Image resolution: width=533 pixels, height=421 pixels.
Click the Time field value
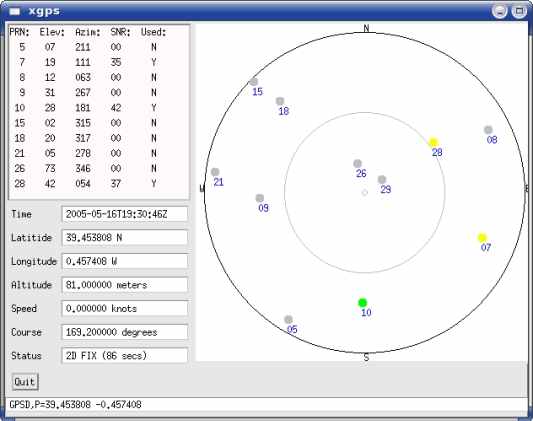pyautogui.click(x=125, y=214)
